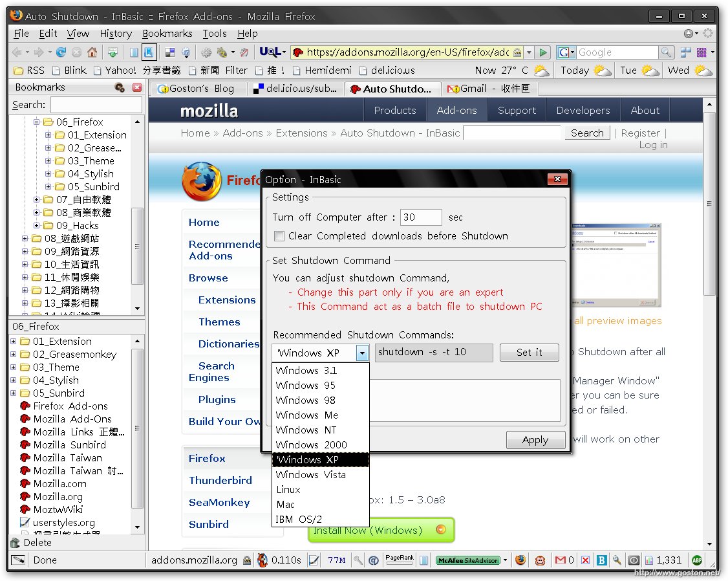Expand the 02_Greasemonkey folder in lower pane
Viewport: 728px width, 581px height.
(x=14, y=355)
